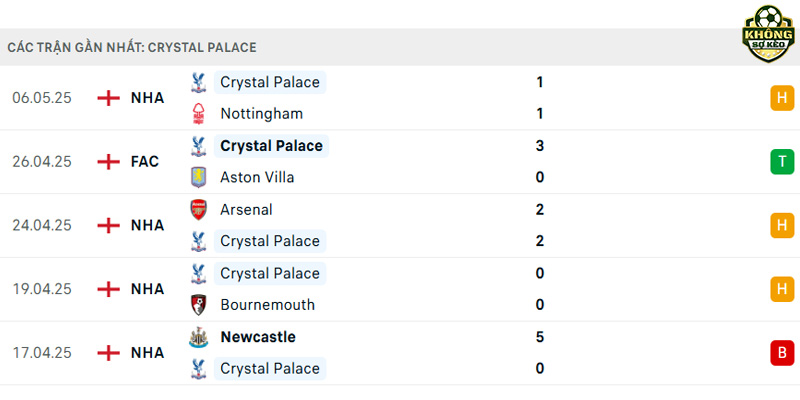
Task: Open the Arsenal team link
Action: [x=246, y=210]
